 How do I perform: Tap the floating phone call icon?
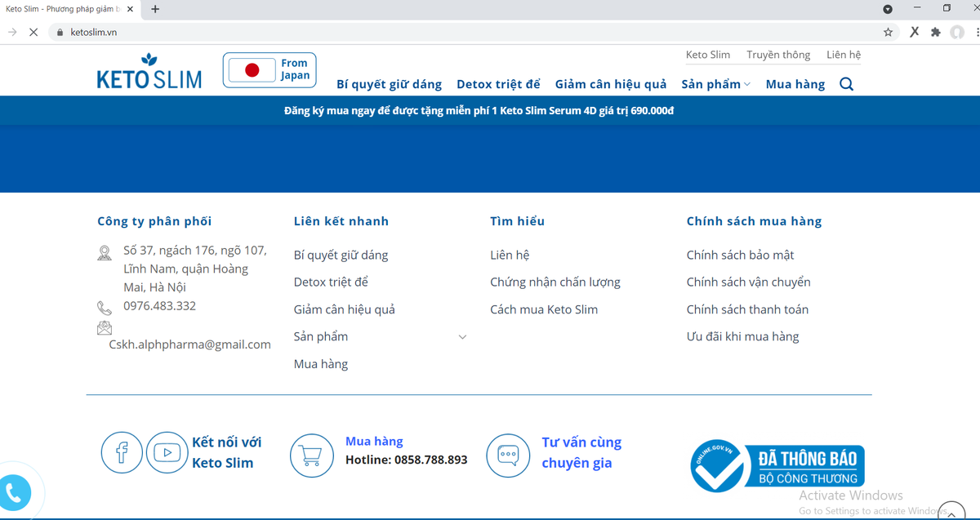[x=13, y=492]
